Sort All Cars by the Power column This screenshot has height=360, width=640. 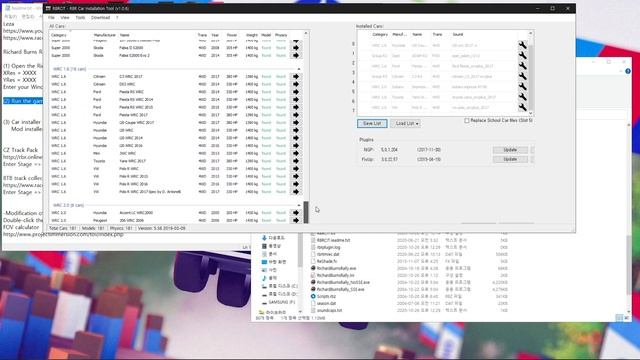[x=232, y=36]
